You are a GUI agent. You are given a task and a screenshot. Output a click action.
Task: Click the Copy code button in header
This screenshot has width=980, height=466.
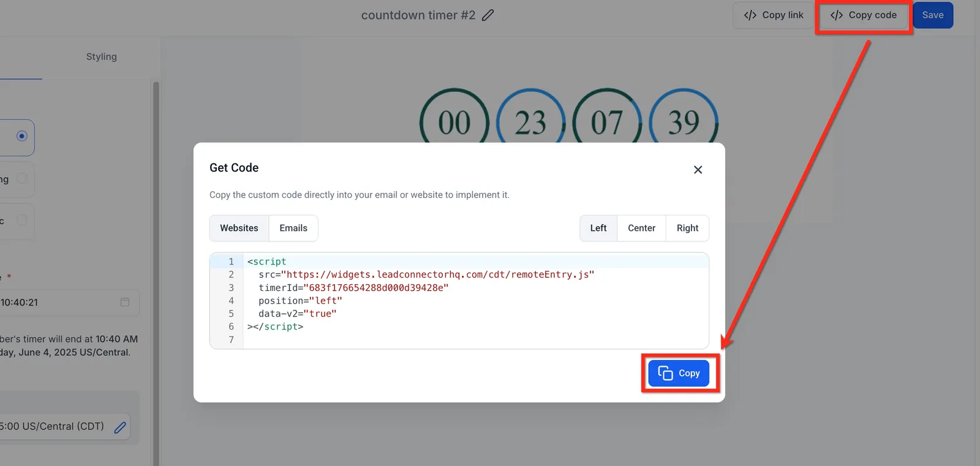tap(864, 15)
